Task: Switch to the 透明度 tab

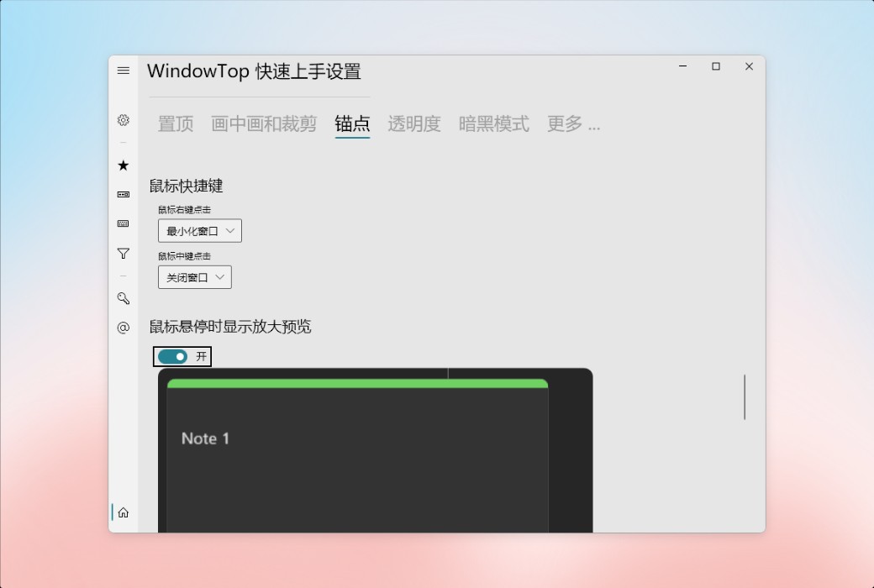Action: (414, 123)
